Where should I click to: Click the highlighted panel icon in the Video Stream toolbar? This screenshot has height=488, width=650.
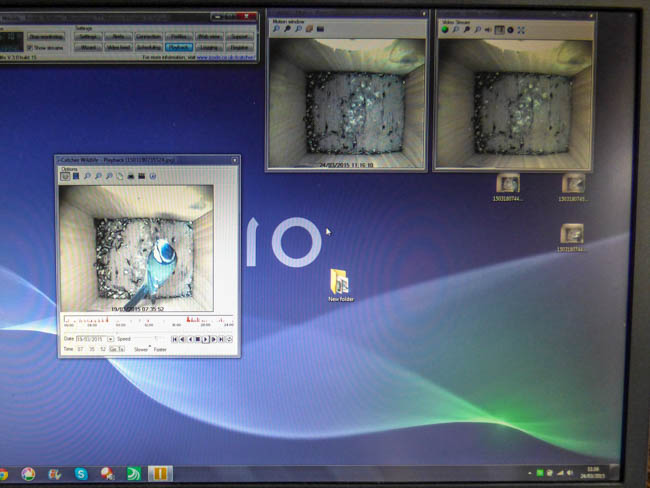pyautogui.click(x=500, y=30)
